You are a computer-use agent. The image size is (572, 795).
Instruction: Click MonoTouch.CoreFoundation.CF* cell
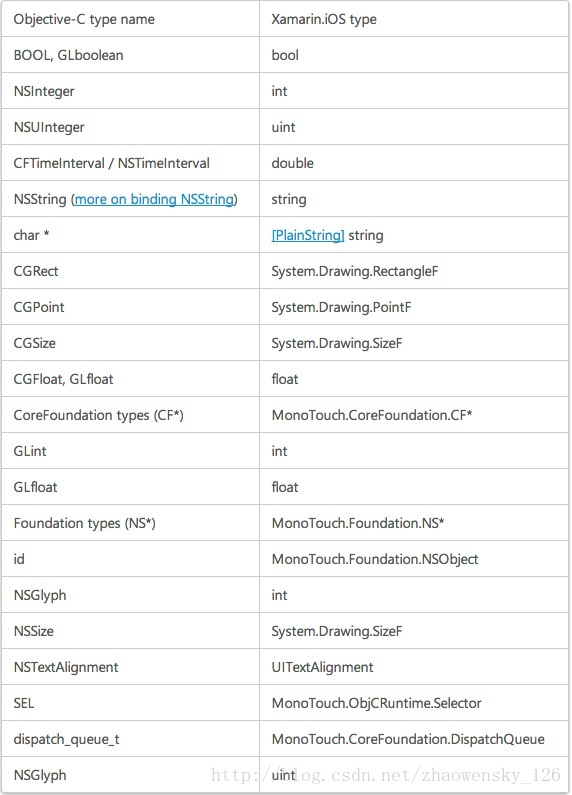[414, 415]
